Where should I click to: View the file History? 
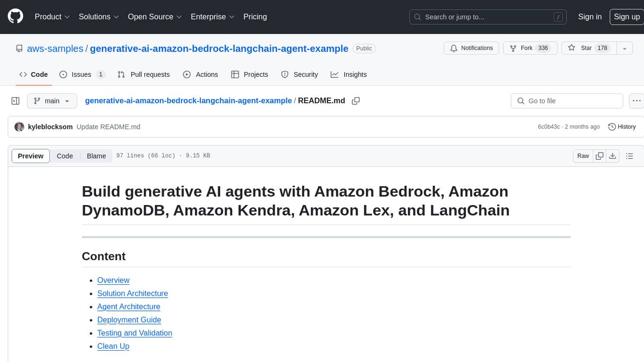[622, 127]
